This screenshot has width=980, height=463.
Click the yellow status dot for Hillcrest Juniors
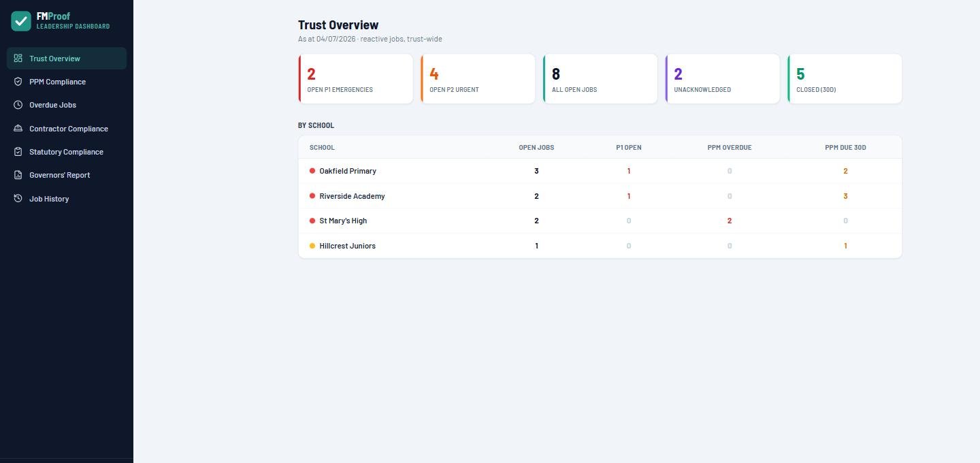[x=312, y=246]
